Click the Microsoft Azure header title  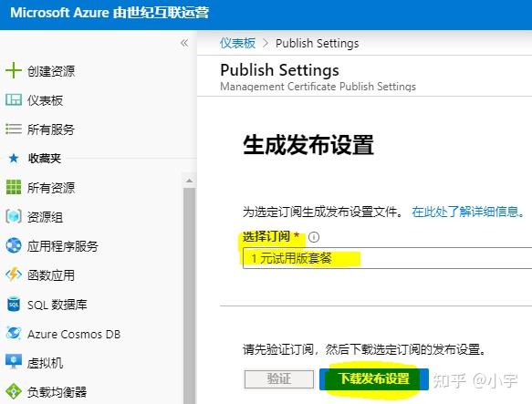pyautogui.click(x=110, y=13)
